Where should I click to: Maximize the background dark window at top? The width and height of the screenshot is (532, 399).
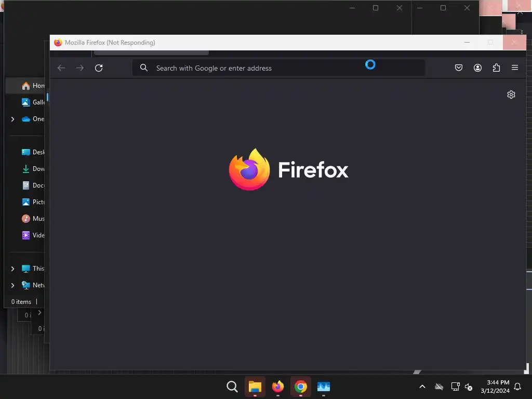375,8
